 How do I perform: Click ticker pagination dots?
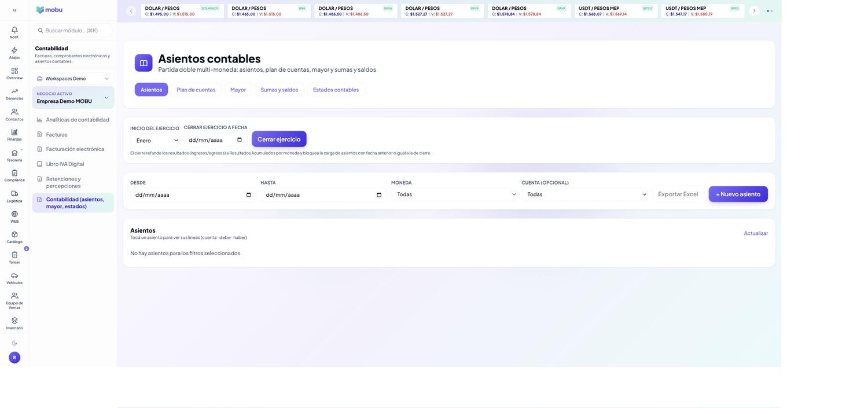770,11
